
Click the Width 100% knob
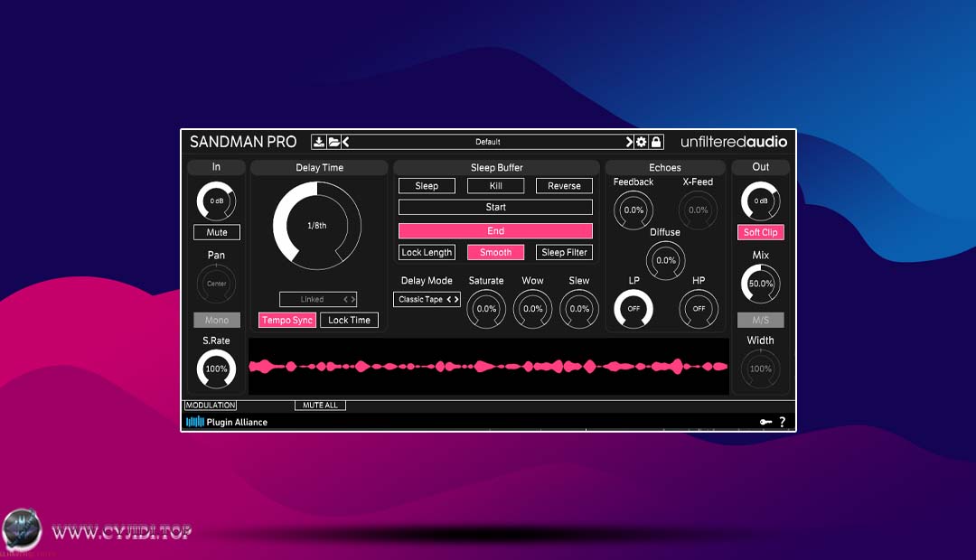761,369
